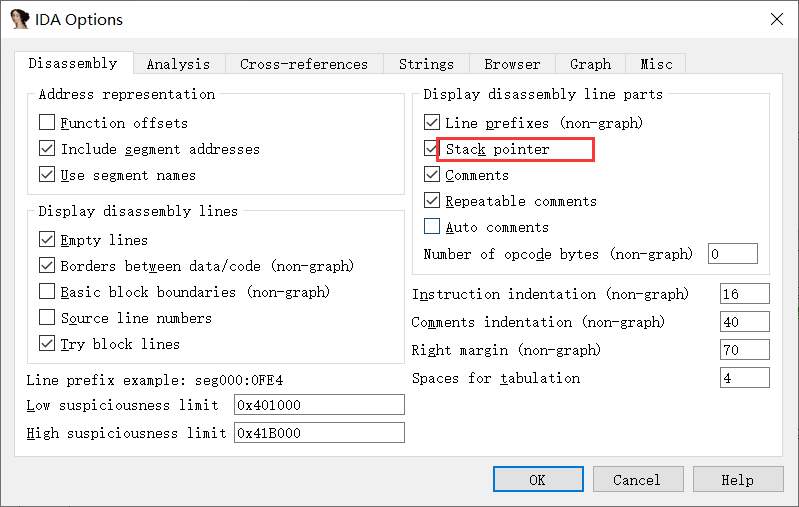Image resolution: width=799 pixels, height=507 pixels.
Task: Toggle Borders between data/code checkbox
Action: pyautogui.click(x=47, y=265)
